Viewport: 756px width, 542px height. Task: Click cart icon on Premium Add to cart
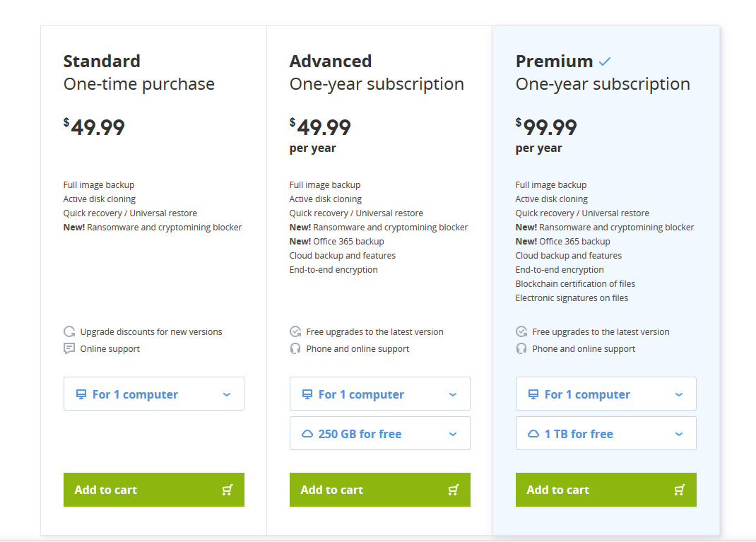coord(679,490)
